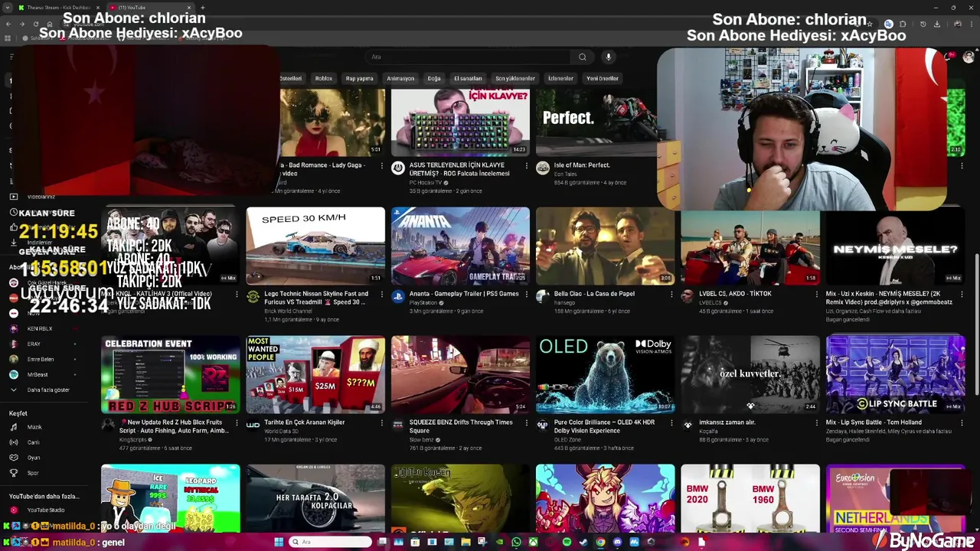Open the Emre Belen subscription
This screenshot has width=980, height=551.
(x=42, y=359)
